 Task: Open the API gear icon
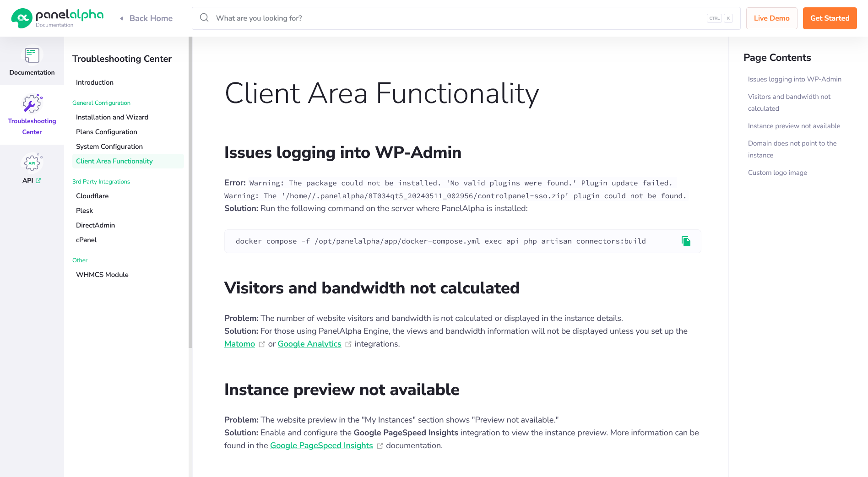point(32,162)
